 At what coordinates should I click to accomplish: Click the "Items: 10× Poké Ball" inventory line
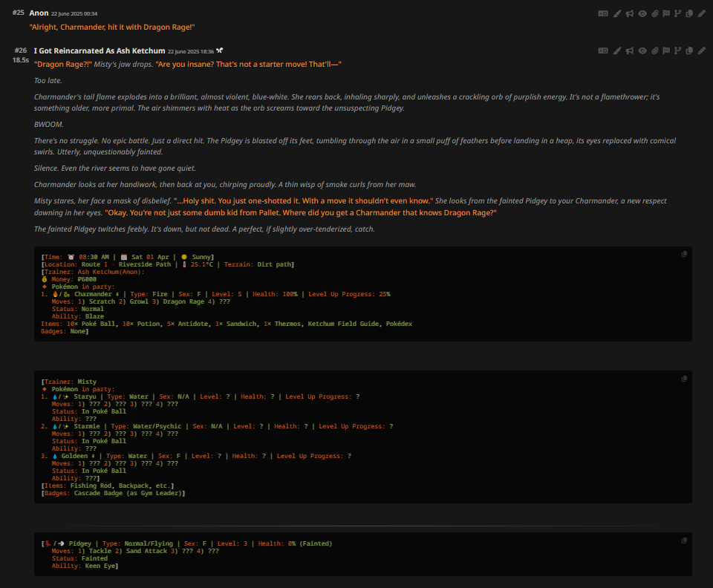click(x=227, y=324)
